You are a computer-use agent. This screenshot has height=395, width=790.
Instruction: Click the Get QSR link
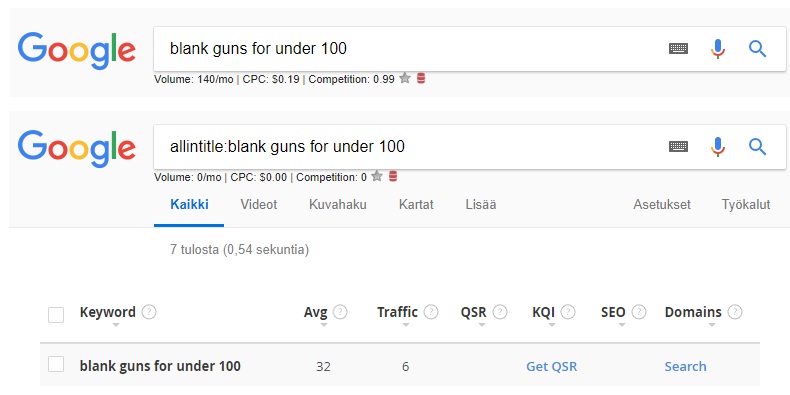tap(552, 366)
